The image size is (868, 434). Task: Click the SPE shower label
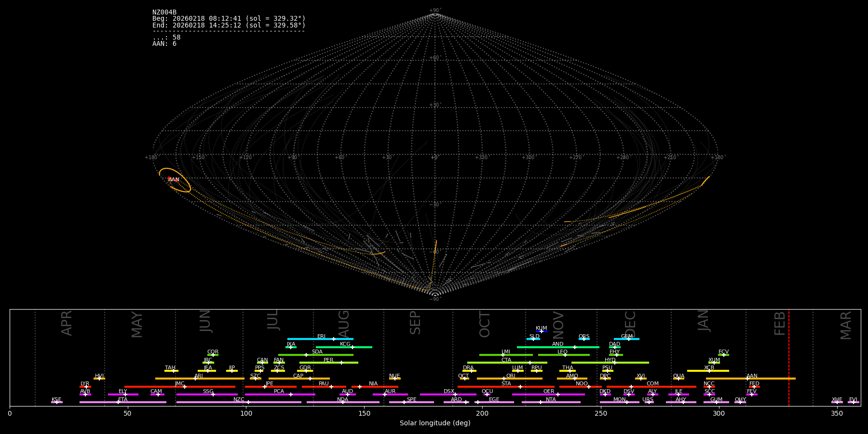tap(411, 400)
